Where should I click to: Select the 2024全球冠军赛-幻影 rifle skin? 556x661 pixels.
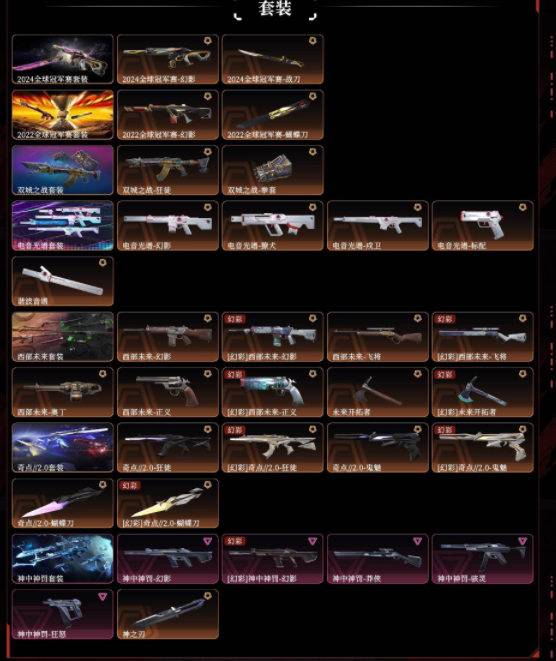coord(168,59)
